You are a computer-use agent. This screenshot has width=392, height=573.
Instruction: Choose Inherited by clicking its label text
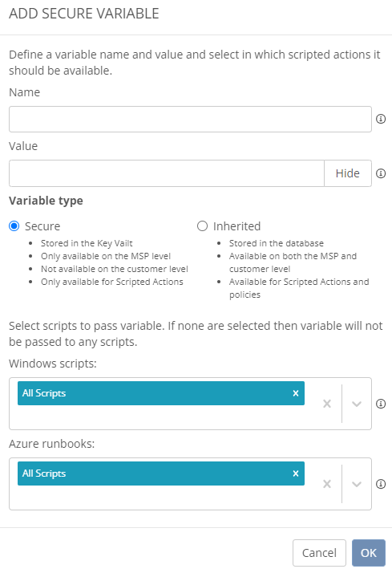(x=236, y=226)
